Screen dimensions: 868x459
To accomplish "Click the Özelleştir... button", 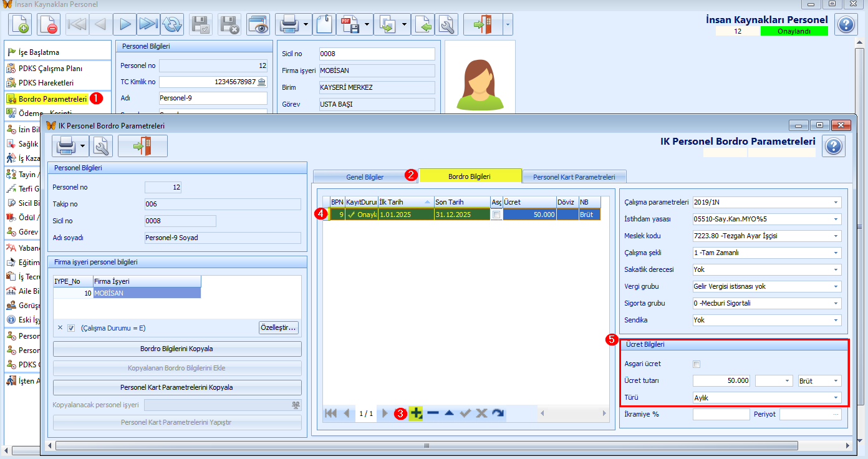I will (x=278, y=327).
